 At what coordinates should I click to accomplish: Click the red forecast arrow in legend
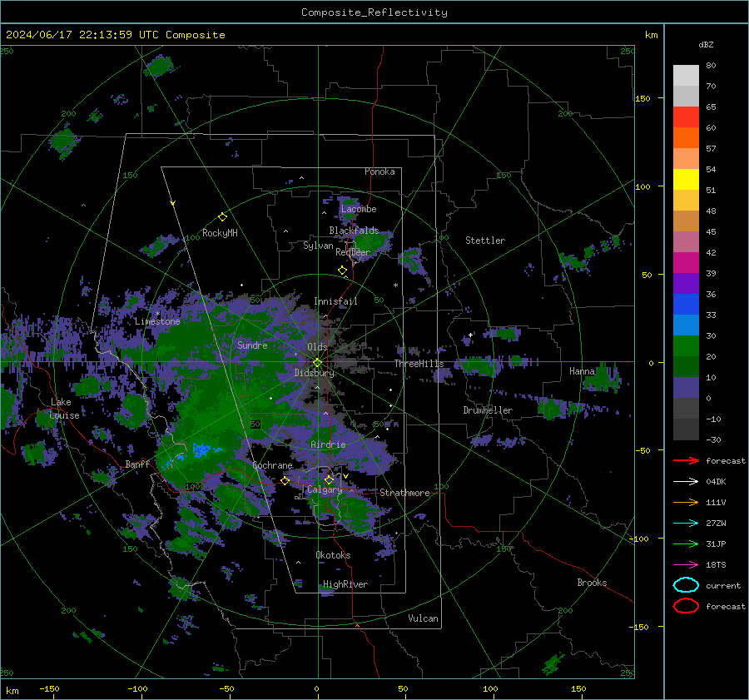point(686,460)
